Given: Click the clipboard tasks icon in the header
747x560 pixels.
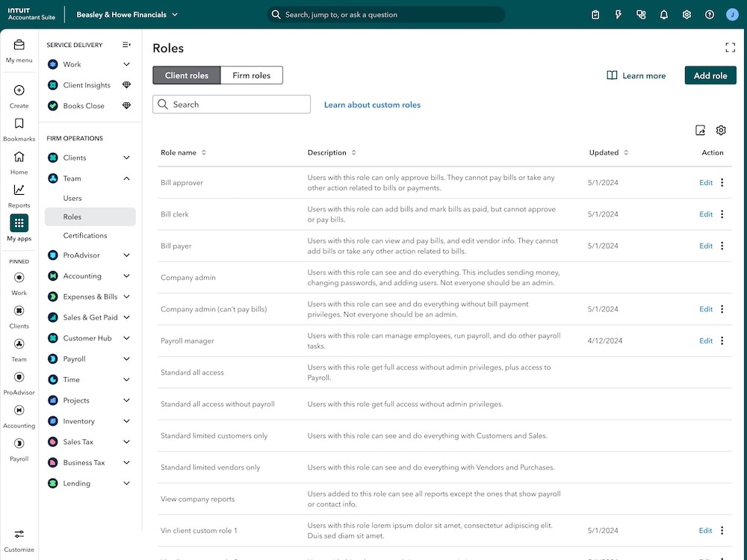Looking at the screenshot, I should [595, 14].
